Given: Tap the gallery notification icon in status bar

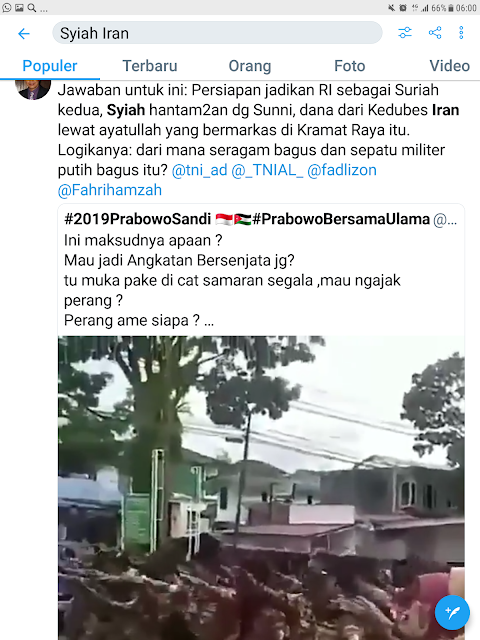Looking at the screenshot, I should tap(19, 7).
